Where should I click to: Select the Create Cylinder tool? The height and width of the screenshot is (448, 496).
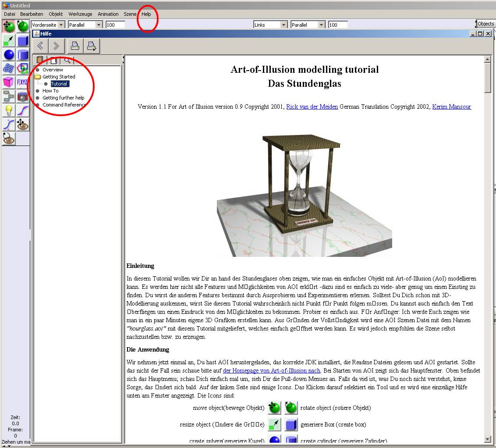(x=23, y=54)
